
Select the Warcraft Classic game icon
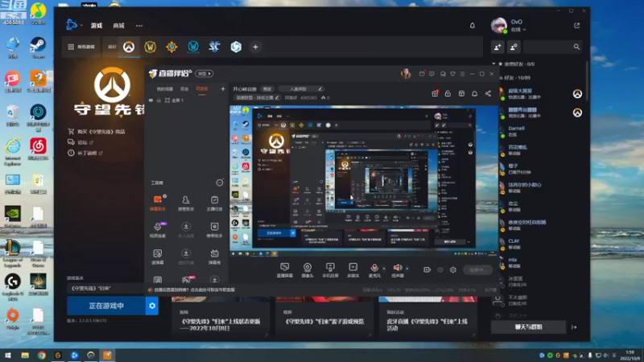tap(193, 47)
